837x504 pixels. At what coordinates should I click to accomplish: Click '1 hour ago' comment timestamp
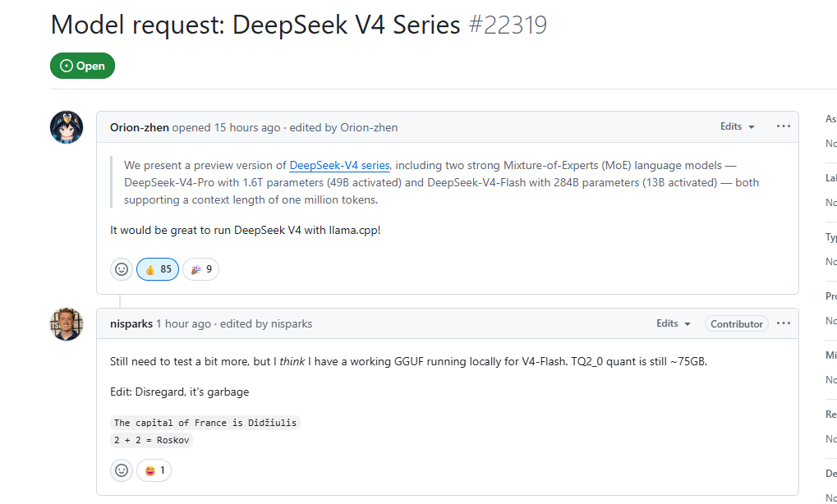pyautogui.click(x=184, y=323)
